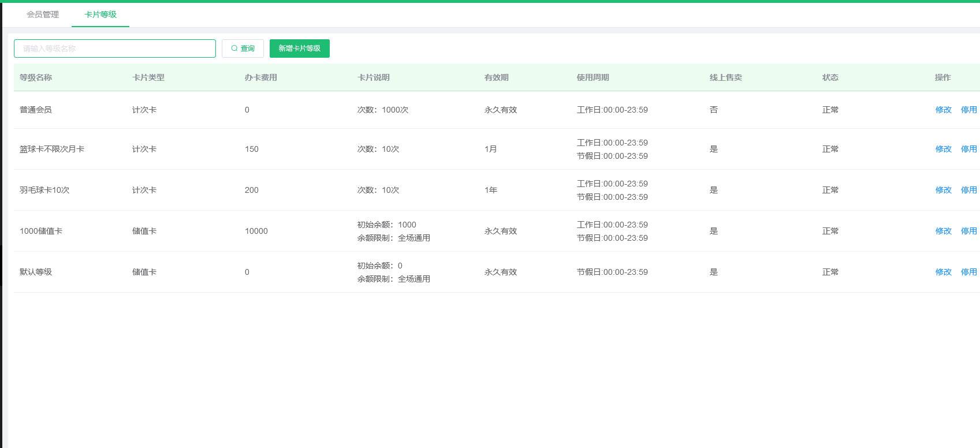Edit the 篮球卡不限次月卡 card level
Viewport: 980px width, 448px height.
point(943,149)
